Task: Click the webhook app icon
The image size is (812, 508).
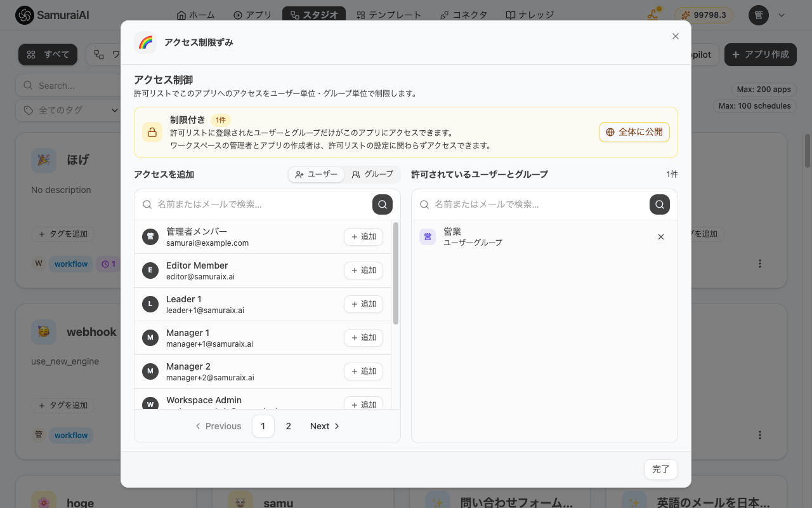Action: click(44, 331)
